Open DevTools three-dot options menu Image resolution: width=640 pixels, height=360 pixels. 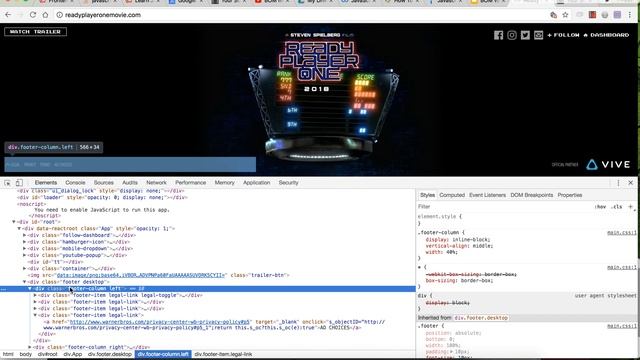click(618, 183)
